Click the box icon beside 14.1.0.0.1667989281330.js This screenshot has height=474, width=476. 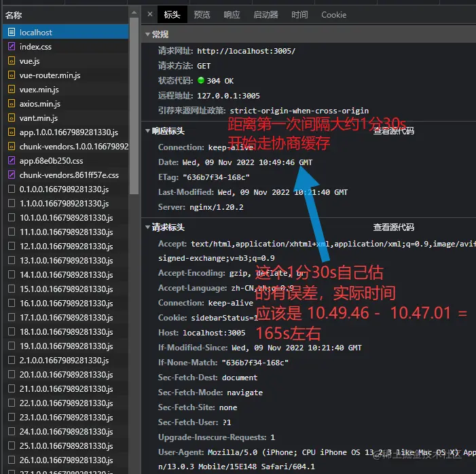coord(12,275)
